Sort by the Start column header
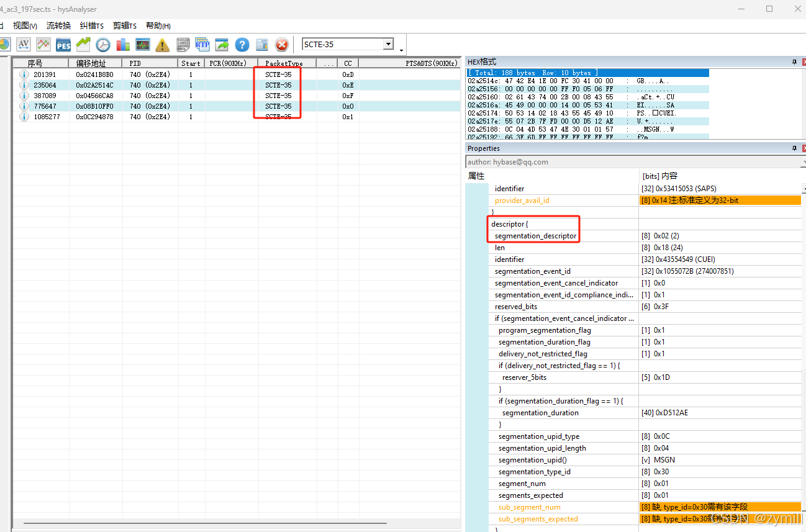The width and height of the screenshot is (806, 532). pos(192,63)
